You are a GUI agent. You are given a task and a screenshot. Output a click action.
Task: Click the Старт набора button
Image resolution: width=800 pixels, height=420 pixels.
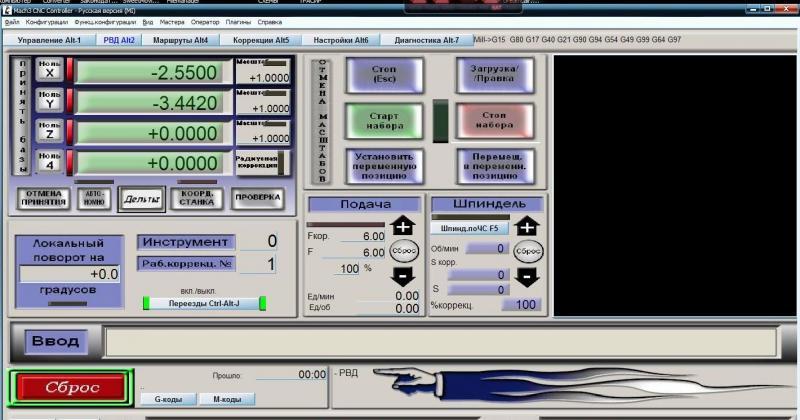[x=383, y=120]
